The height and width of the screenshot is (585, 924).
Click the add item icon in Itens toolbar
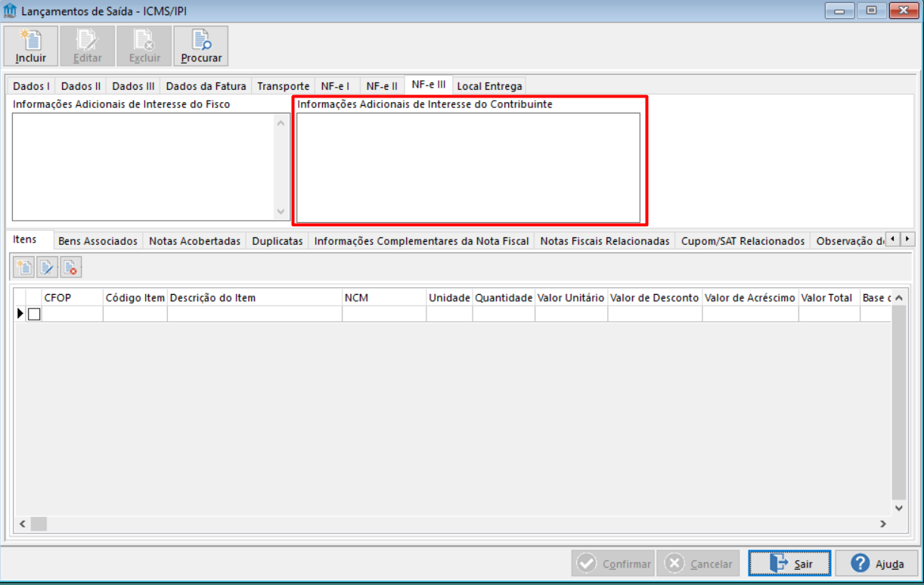tap(25, 267)
